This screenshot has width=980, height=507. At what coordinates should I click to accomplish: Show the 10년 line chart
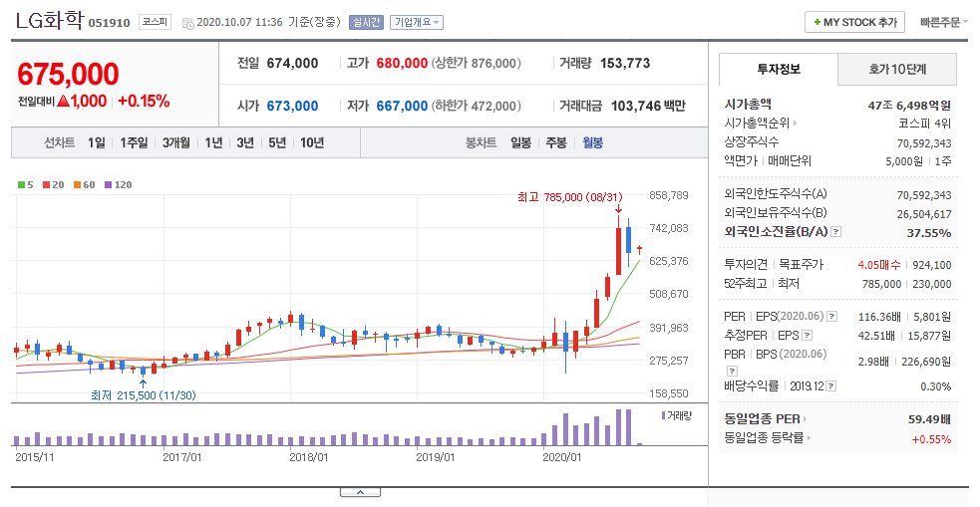[312, 143]
